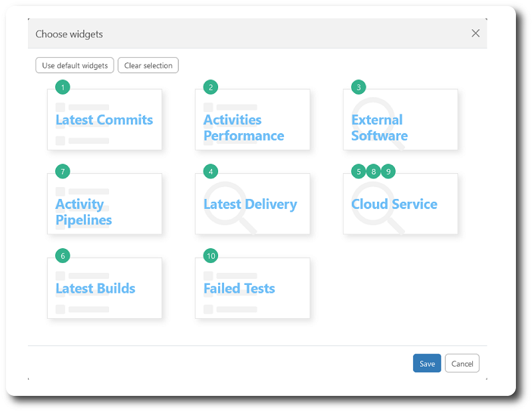
Task: Click the green badge numbered 8
Action: [374, 172]
